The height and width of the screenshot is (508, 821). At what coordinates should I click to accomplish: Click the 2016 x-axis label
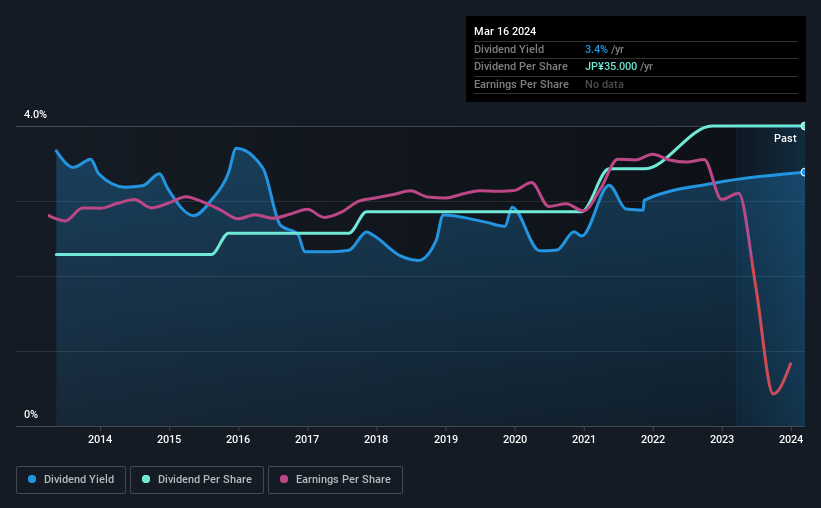(238, 439)
